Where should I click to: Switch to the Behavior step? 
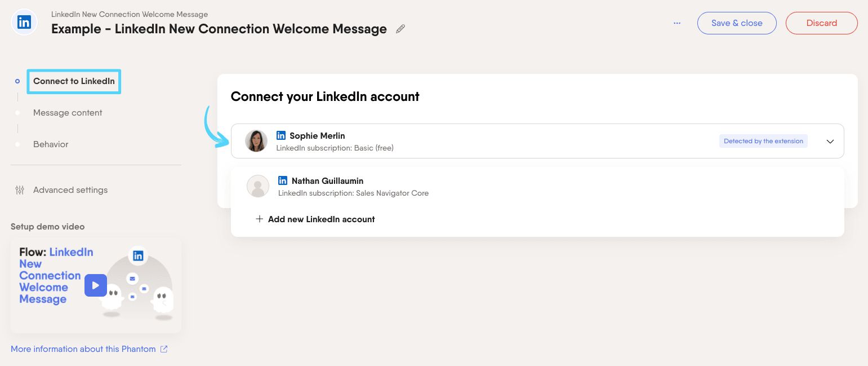point(51,144)
